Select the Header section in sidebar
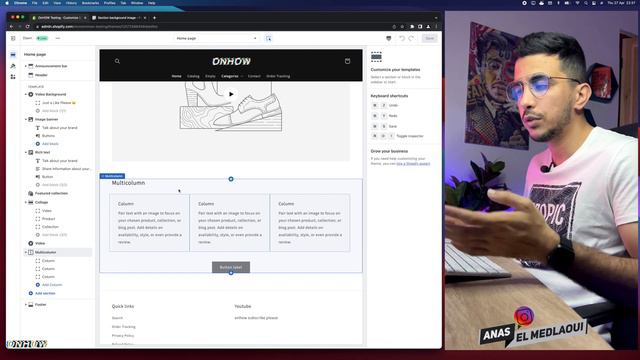Image resolution: width=640 pixels, height=360 pixels. pyautogui.click(x=41, y=75)
